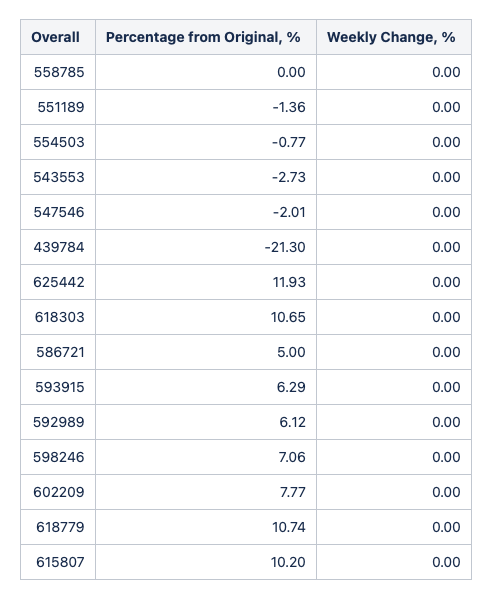Viewport: 503px width, 599px height.
Task: Select the 10.20 percentage cell
Action: 206,562
